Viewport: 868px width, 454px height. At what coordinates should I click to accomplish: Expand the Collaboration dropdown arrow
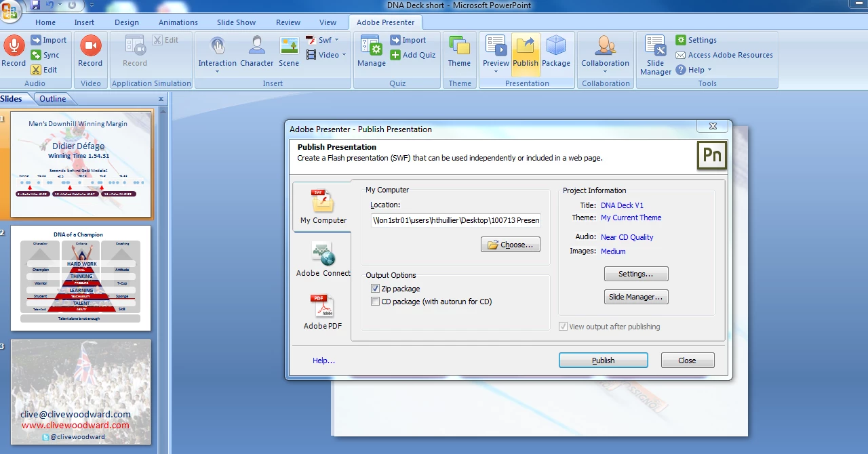pos(605,71)
